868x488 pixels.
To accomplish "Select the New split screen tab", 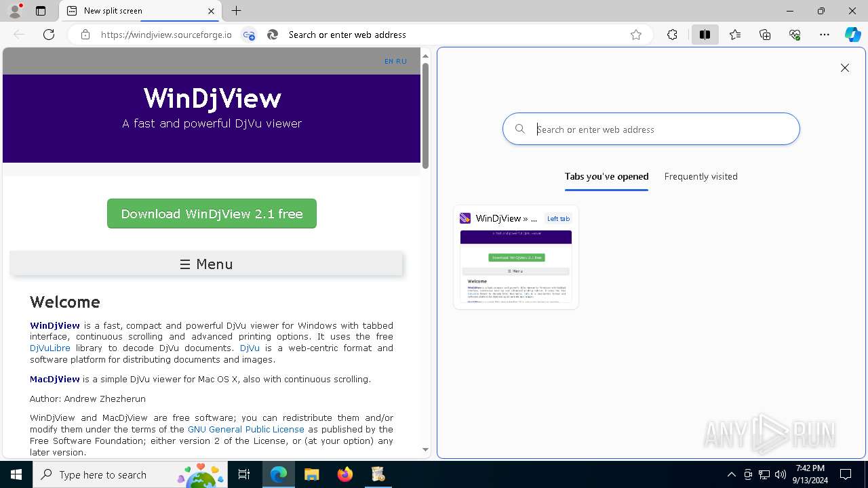I will 141,11.
